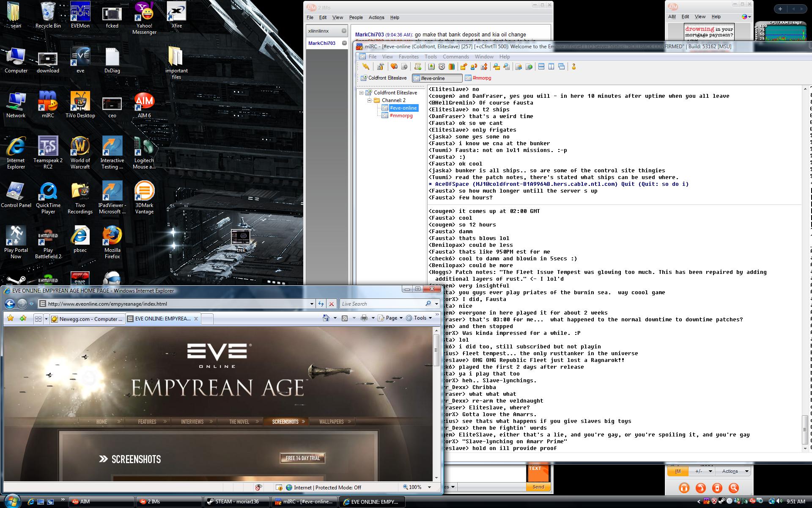Open the WALLPAPERS page link
Viewport: 812px width, 508px height.
(331, 422)
